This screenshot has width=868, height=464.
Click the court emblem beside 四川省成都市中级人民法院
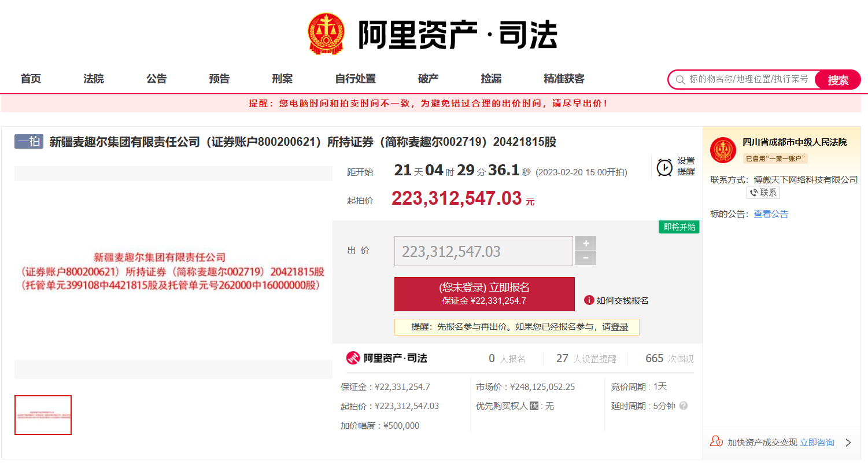coord(723,150)
